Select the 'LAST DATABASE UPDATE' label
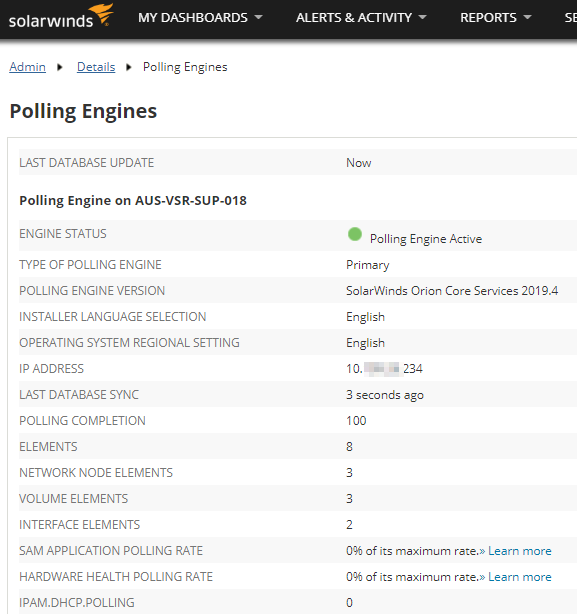Viewport: 577px width, 614px height. point(87,163)
